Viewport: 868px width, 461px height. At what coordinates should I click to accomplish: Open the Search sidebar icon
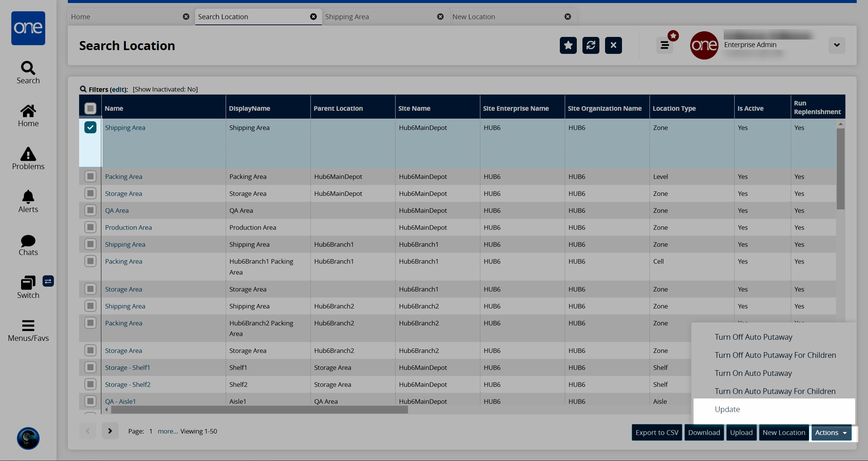tap(28, 68)
